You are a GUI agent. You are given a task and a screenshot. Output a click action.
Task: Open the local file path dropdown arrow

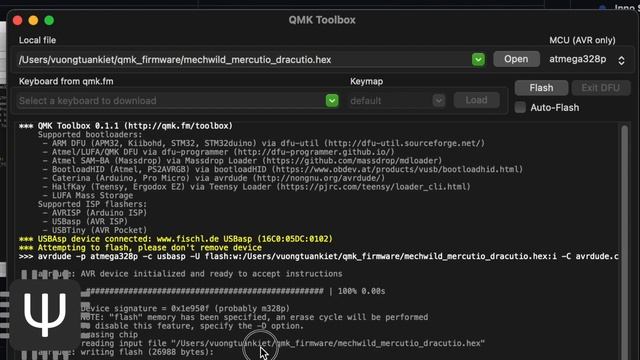478,60
